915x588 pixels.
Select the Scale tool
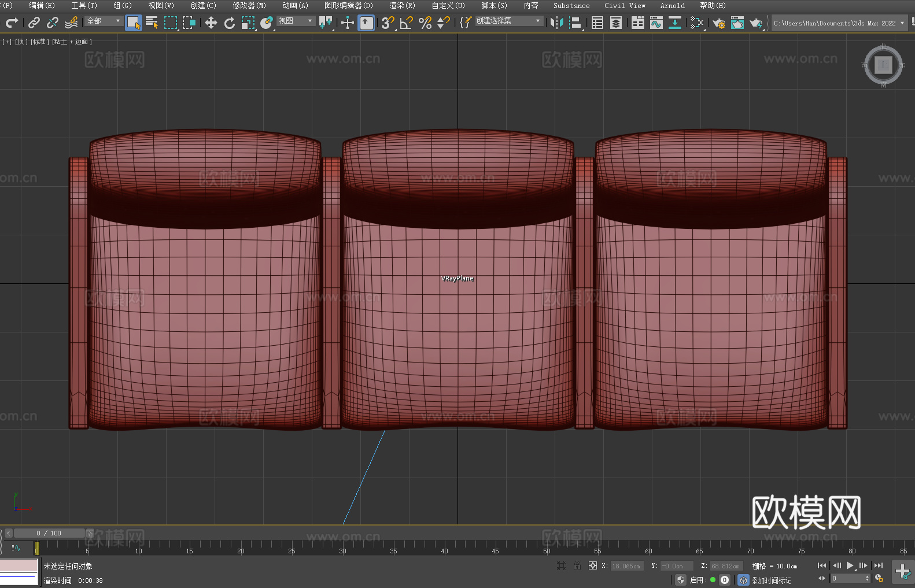pyautogui.click(x=248, y=23)
